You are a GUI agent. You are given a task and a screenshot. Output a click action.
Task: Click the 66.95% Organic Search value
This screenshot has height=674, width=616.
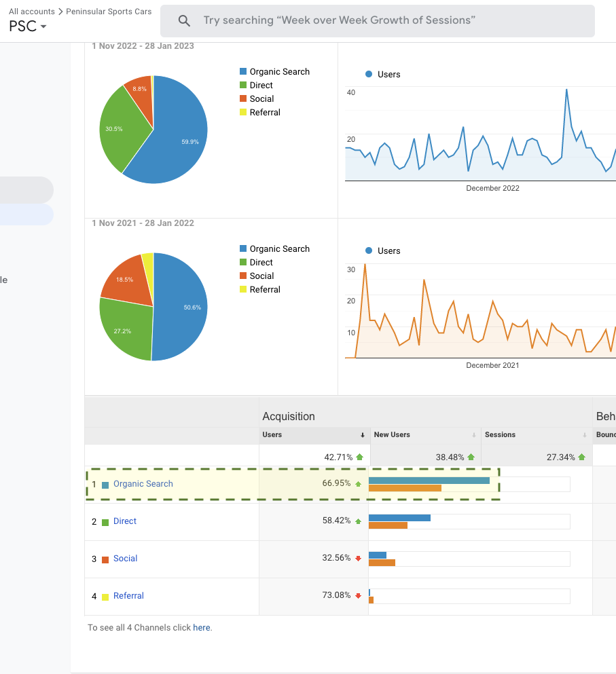pos(336,483)
